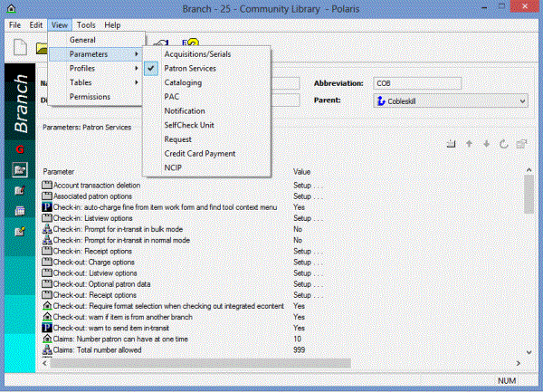The width and height of the screenshot is (543, 392).
Task: Open the Tools menu
Action: pyautogui.click(x=86, y=25)
